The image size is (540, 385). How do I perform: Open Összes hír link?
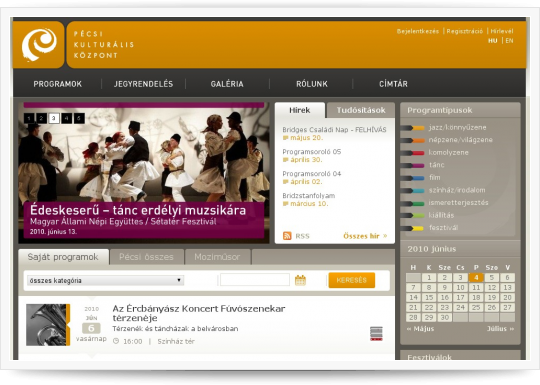365,236
